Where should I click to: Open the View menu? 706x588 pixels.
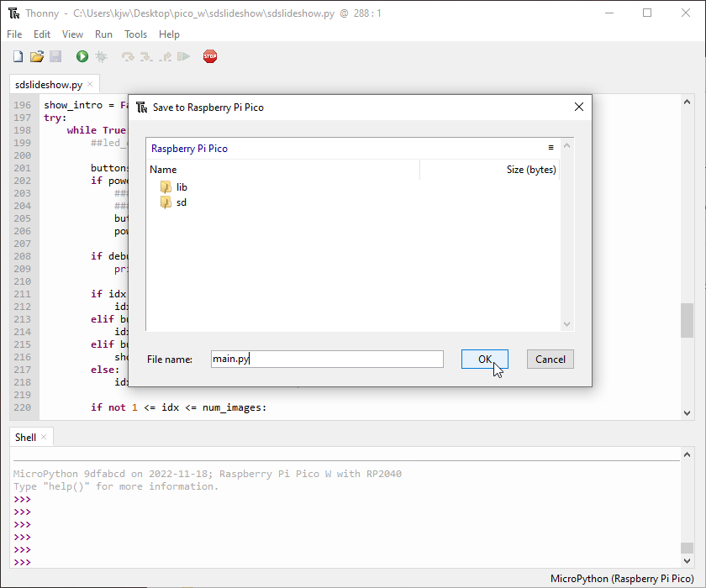tap(72, 34)
